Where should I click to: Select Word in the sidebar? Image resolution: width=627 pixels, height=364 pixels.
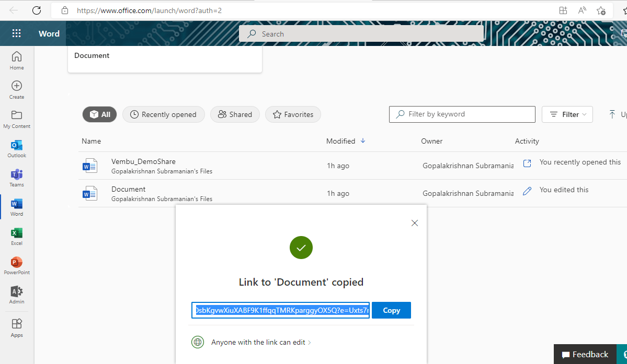coord(17,207)
